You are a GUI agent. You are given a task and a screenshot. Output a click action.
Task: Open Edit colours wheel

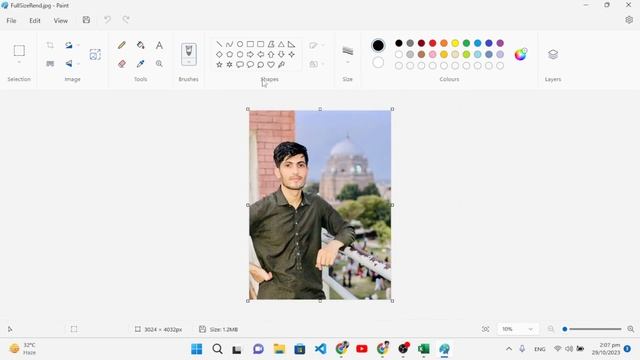coord(520,54)
